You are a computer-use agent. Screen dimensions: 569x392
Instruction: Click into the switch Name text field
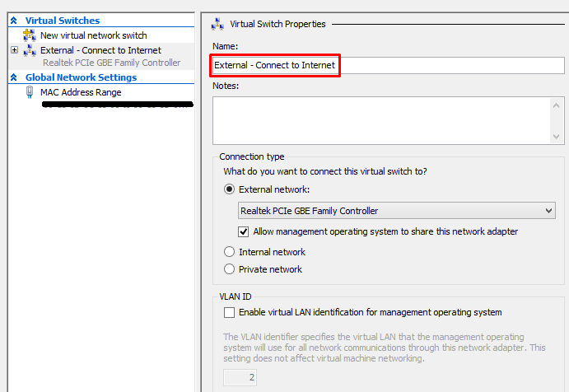pyautogui.click(x=387, y=65)
